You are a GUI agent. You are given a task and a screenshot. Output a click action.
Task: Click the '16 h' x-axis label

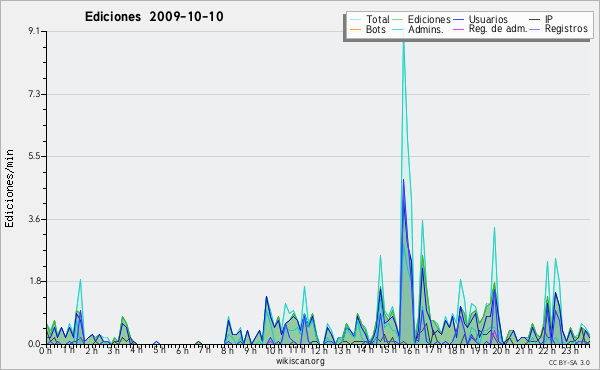tap(410, 350)
